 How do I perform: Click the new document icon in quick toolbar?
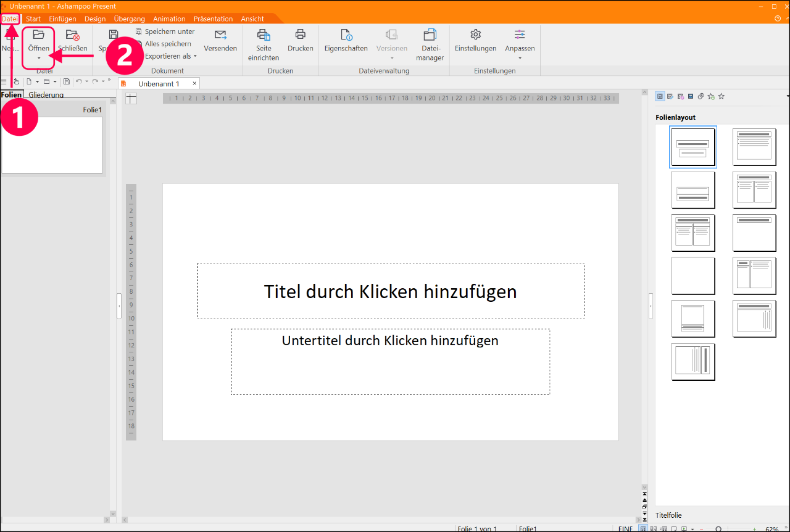pos(29,81)
